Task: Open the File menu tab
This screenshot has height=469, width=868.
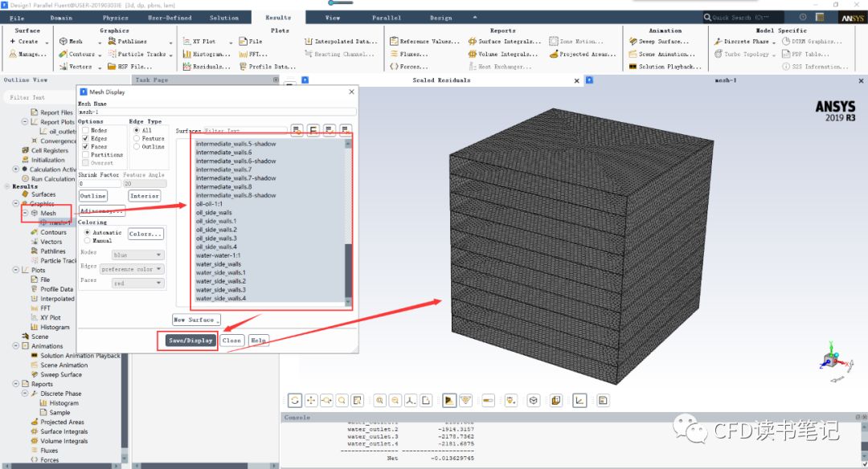Action: [17, 18]
